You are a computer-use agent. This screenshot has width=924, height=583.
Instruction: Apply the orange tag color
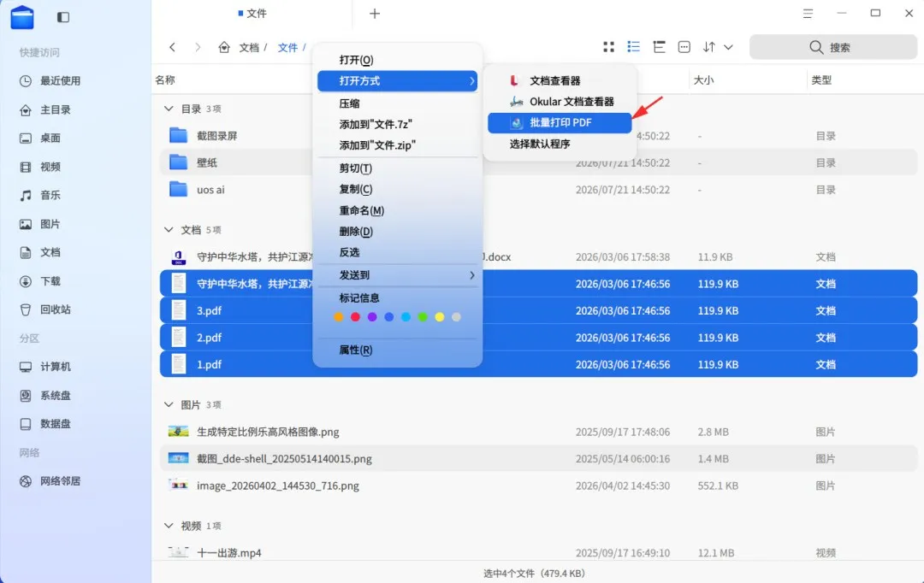338,317
